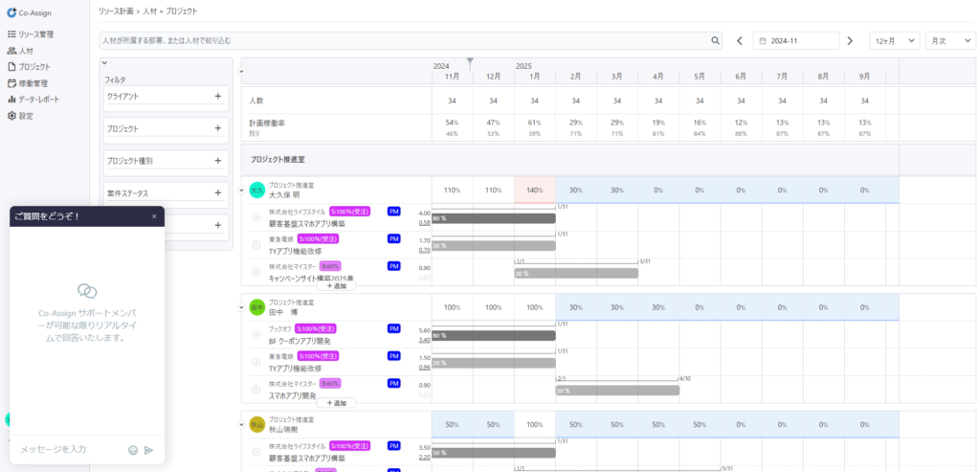The image size is (980, 472).
Task: Select 稼働管理 menu item
Action: pyautogui.click(x=33, y=82)
